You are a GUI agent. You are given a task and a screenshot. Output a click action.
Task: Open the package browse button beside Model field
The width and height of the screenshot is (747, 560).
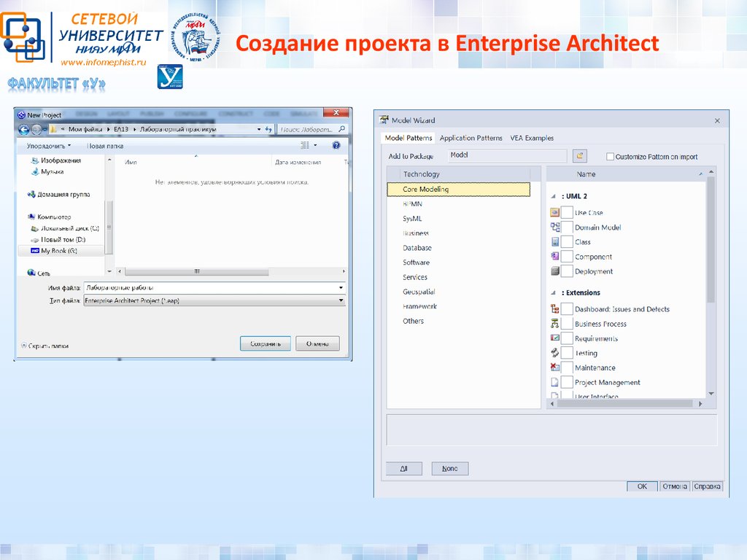(x=579, y=156)
